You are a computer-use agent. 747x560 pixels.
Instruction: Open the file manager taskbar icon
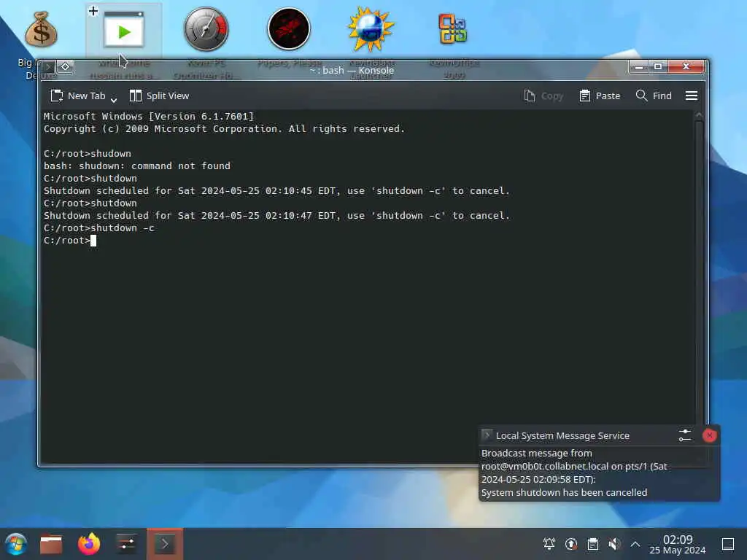(x=51, y=544)
